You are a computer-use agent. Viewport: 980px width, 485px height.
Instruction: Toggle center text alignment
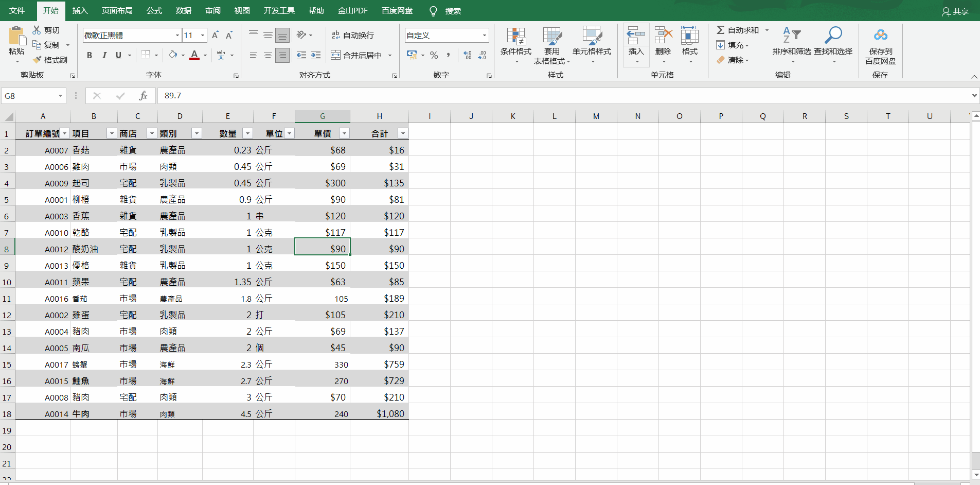(x=268, y=55)
